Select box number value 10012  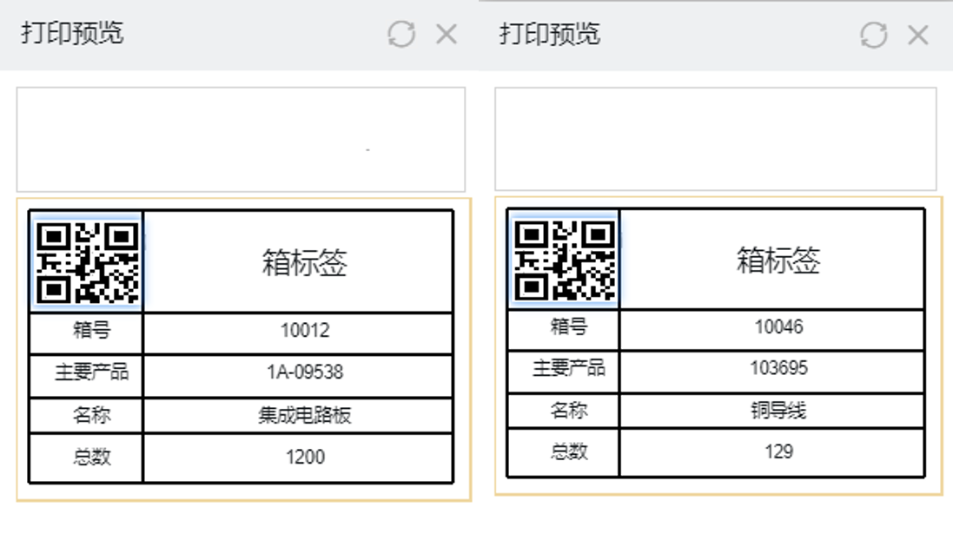pos(305,331)
